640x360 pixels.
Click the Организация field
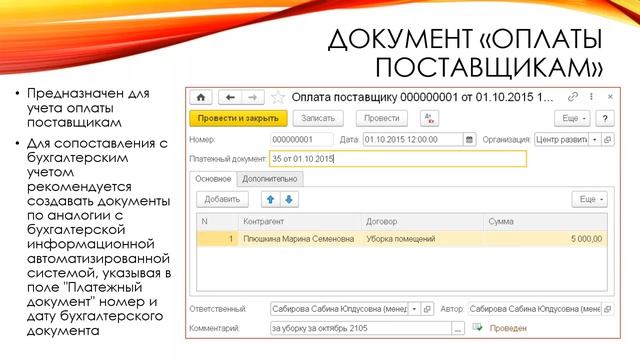(562, 140)
